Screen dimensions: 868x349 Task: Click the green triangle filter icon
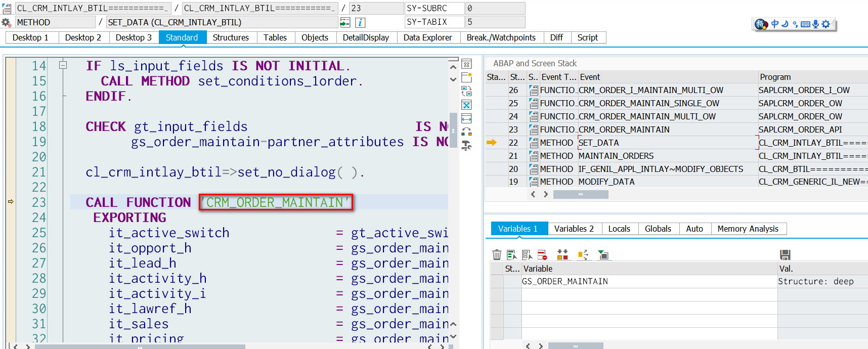pyautogui.click(x=603, y=254)
